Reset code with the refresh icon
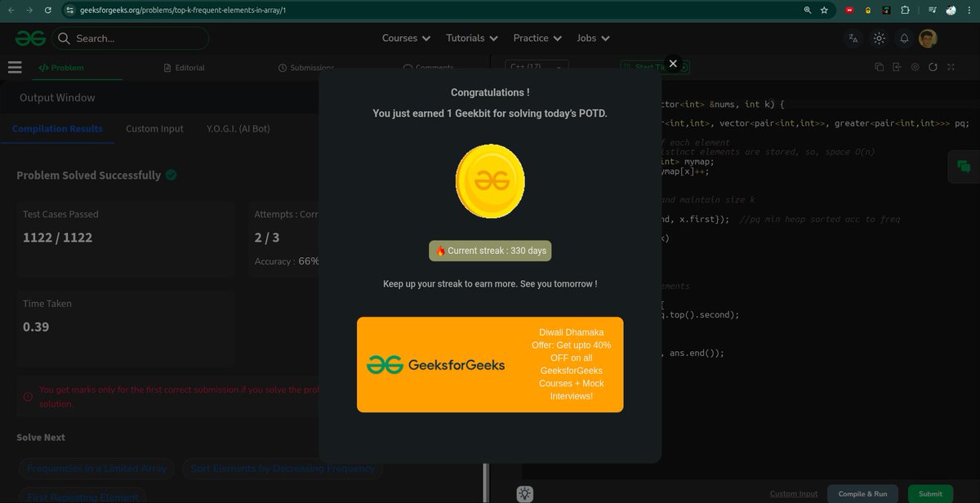The image size is (980, 503). tap(933, 67)
